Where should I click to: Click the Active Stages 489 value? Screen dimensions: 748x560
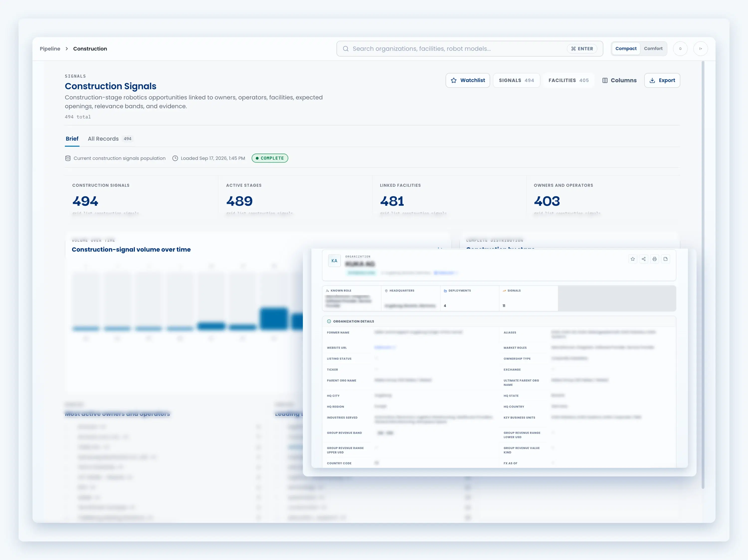point(239,201)
